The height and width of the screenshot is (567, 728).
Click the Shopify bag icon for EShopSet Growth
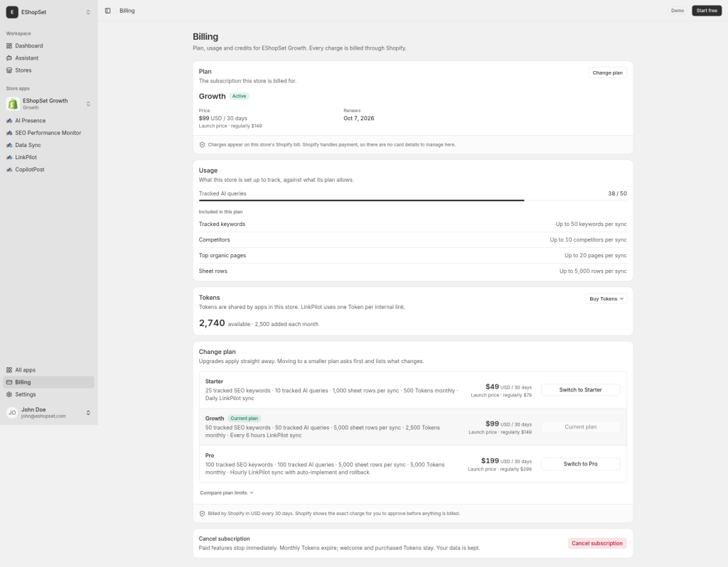[13, 104]
